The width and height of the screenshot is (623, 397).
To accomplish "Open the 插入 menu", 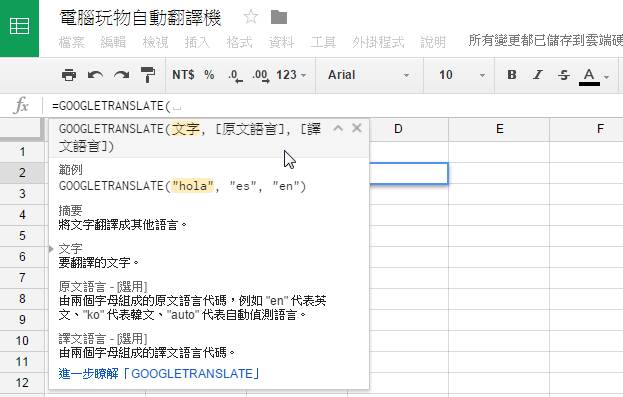I will [197, 42].
